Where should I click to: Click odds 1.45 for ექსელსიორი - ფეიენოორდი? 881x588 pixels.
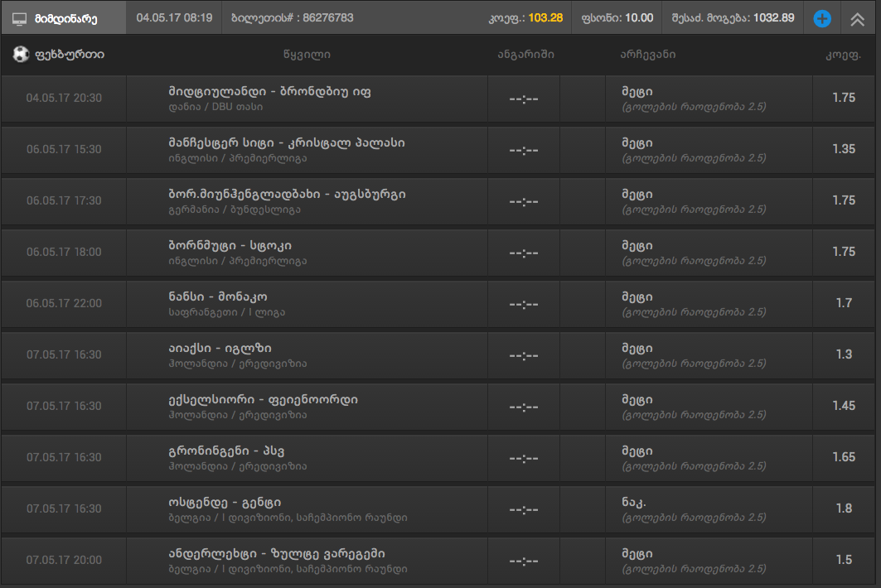tap(844, 406)
